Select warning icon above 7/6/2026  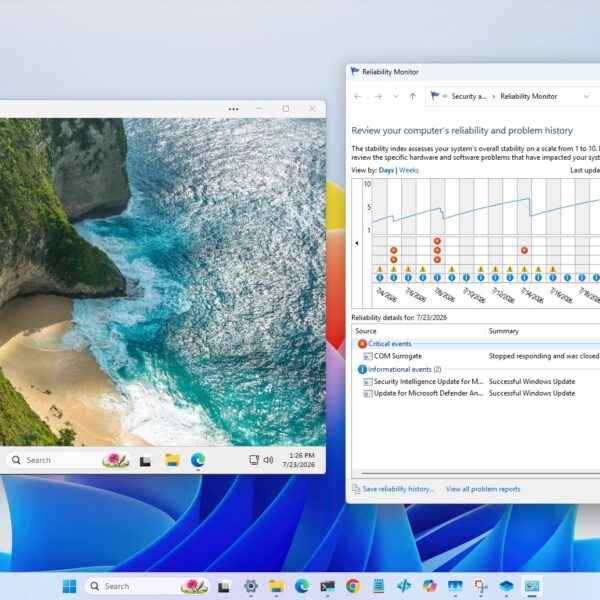point(408,269)
